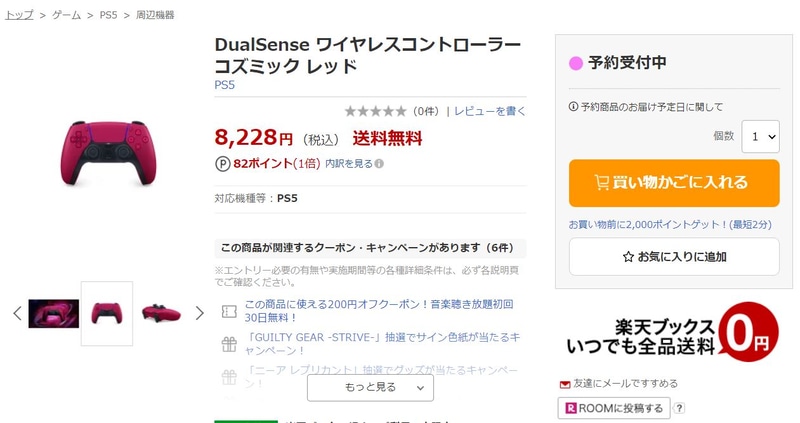This screenshot has width=800, height=423.
Task: Open レビューを書く link
Action: tap(490, 111)
